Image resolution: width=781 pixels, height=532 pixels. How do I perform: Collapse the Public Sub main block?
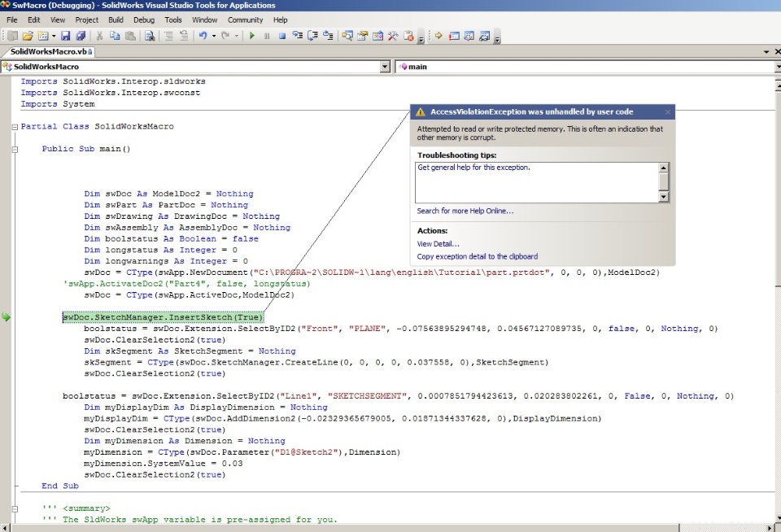15,150
